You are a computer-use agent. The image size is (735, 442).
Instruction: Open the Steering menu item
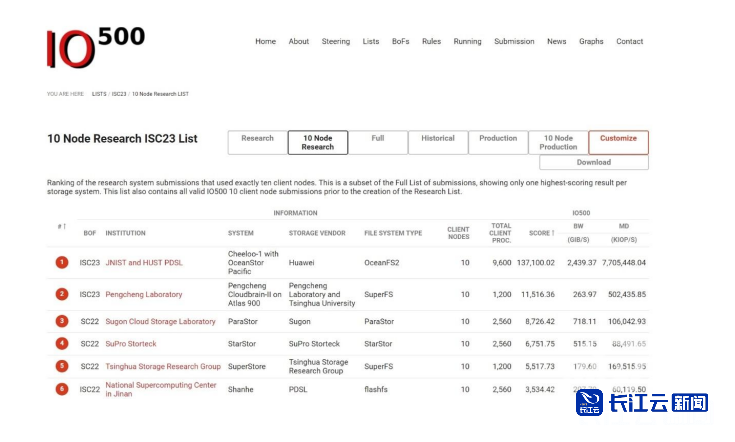(x=336, y=41)
